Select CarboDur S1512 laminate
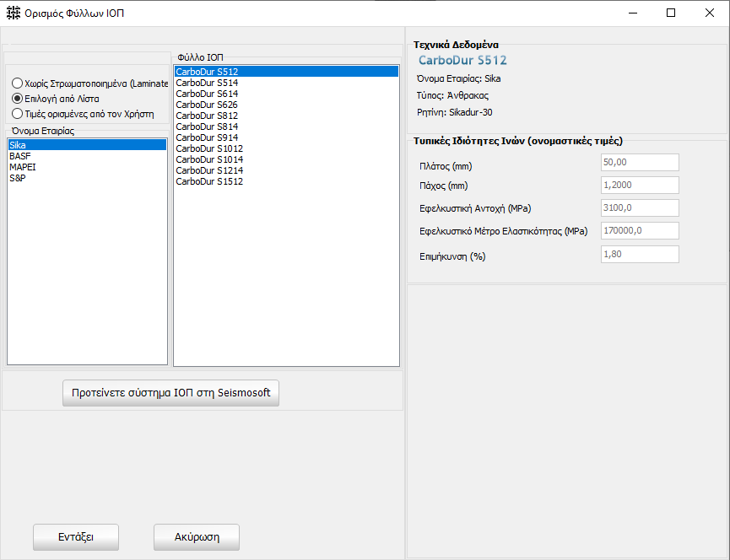Image resolution: width=730 pixels, height=560 pixels. pos(286,181)
